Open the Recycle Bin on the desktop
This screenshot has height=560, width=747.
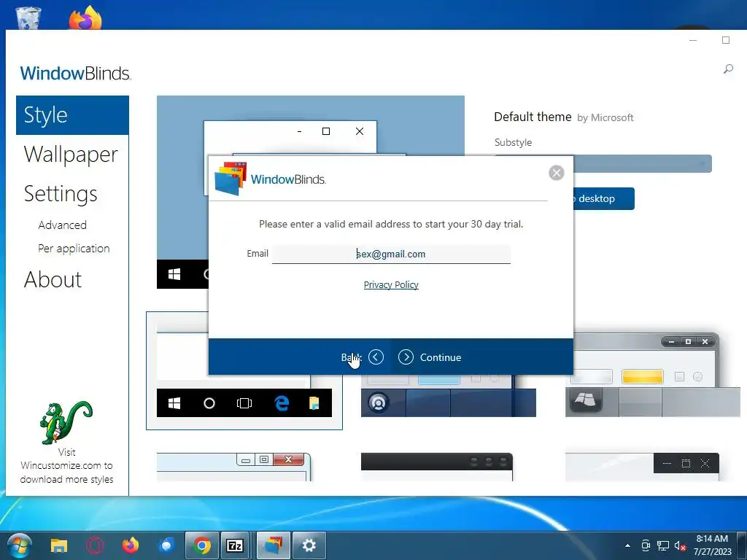(x=28, y=18)
